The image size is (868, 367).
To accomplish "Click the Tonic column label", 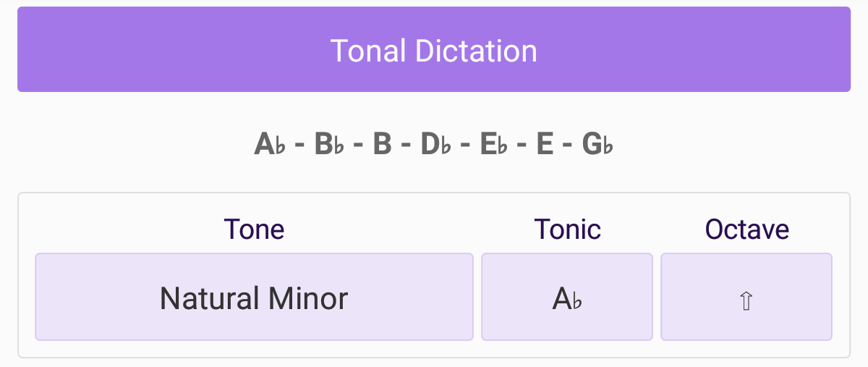I will (567, 229).
